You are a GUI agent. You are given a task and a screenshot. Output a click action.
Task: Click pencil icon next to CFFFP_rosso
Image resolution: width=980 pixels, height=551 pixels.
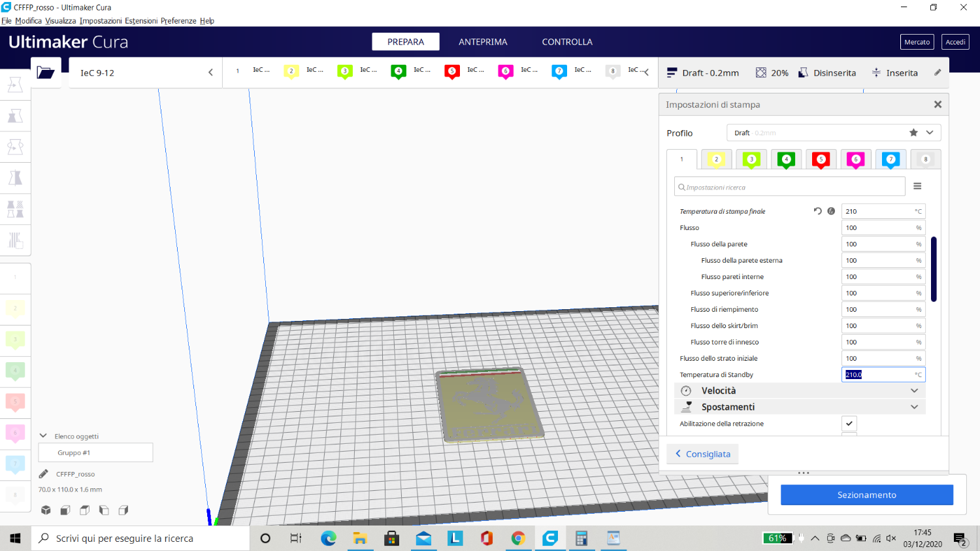click(x=44, y=474)
